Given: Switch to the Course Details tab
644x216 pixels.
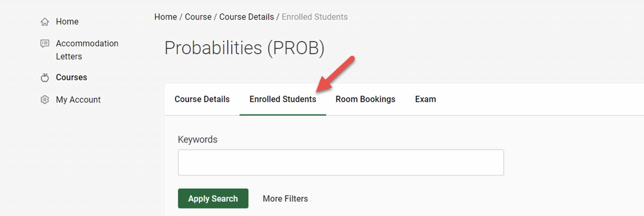Looking at the screenshot, I should tap(202, 99).
